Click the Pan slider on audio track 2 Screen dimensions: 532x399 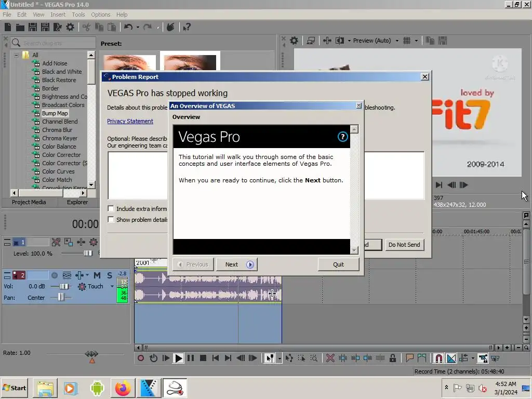pyautogui.click(x=61, y=298)
